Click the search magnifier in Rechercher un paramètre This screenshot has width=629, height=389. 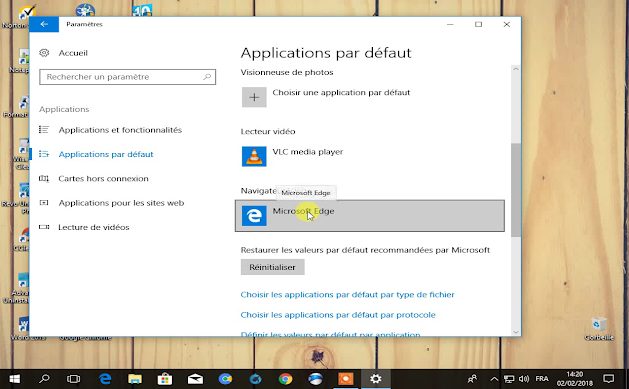point(207,77)
